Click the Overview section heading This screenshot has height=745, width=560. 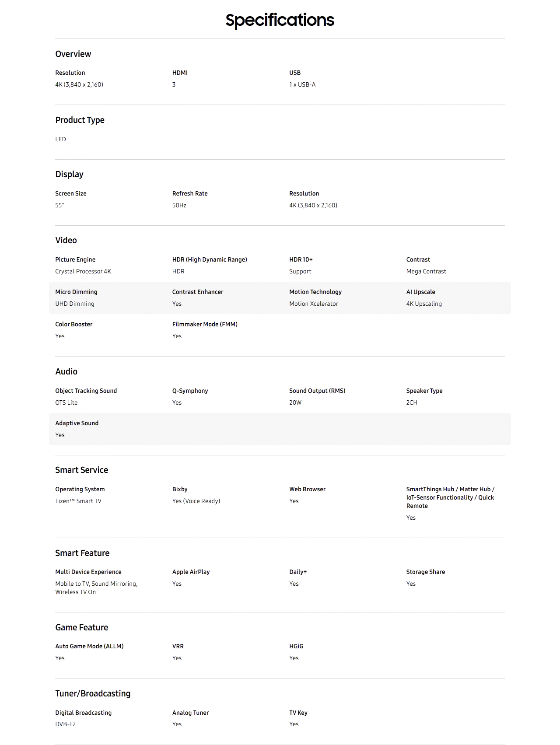[x=73, y=54]
